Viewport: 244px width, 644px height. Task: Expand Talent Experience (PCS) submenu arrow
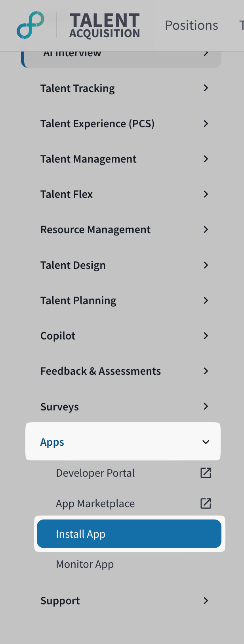tap(206, 124)
